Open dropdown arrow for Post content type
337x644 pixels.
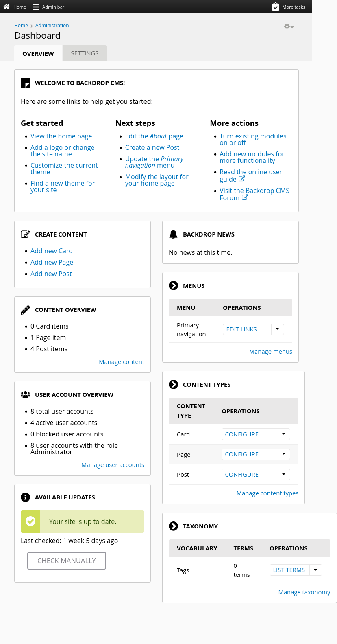pyautogui.click(x=284, y=475)
